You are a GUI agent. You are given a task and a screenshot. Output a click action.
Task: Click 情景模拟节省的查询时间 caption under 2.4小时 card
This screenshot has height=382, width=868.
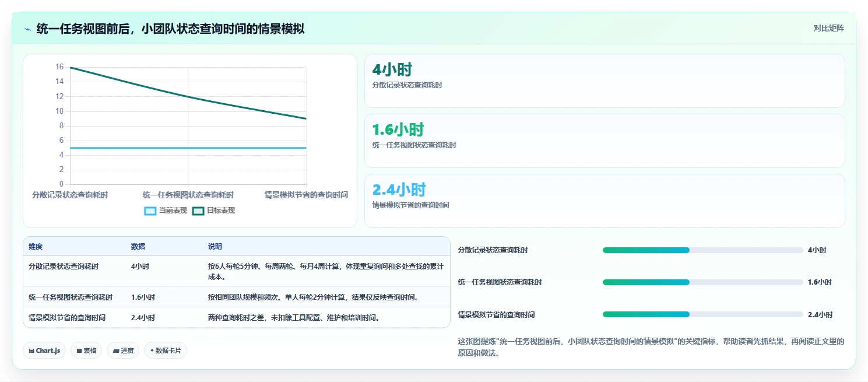pos(410,205)
